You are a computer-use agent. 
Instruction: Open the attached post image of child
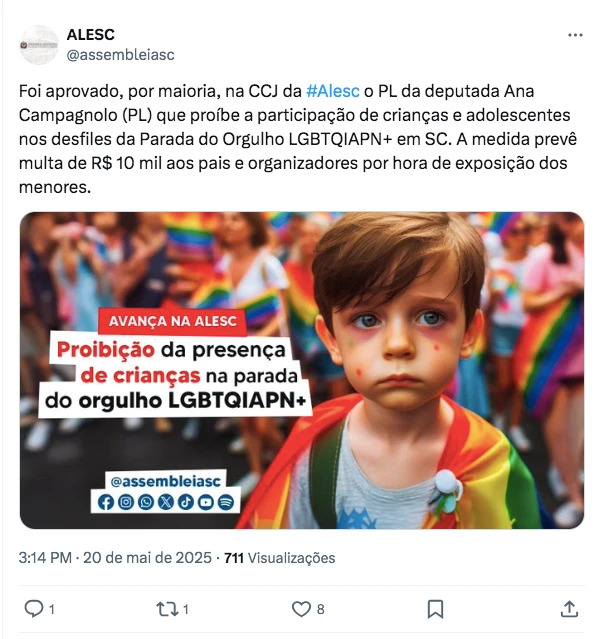[302, 370]
